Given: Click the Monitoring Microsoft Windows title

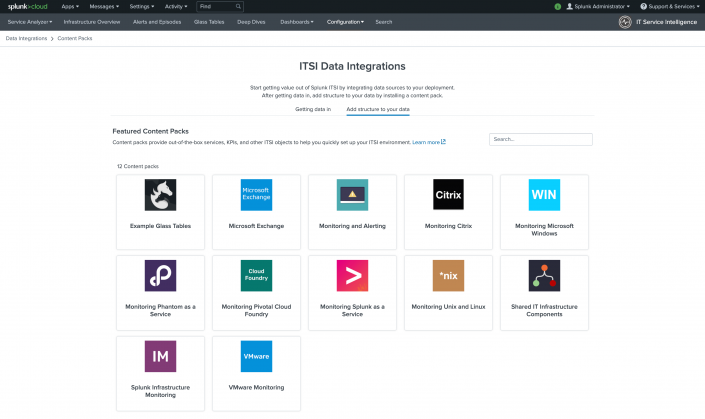Looking at the screenshot, I should [544, 230].
